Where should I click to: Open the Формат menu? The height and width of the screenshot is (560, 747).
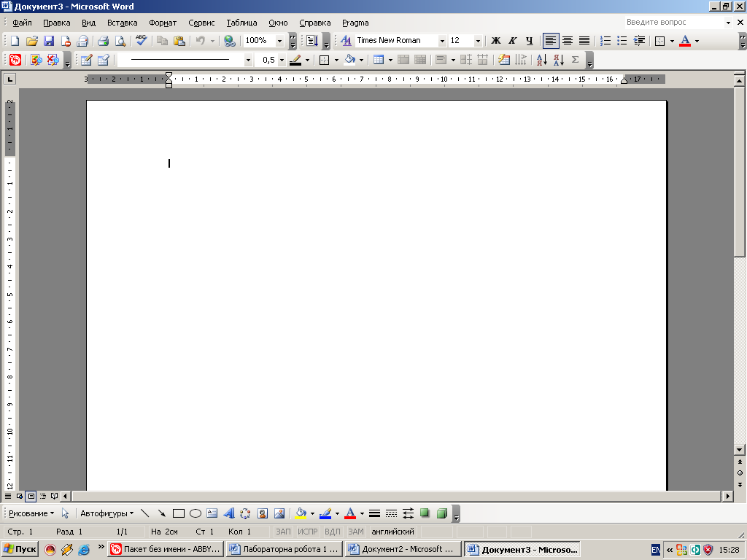[163, 23]
